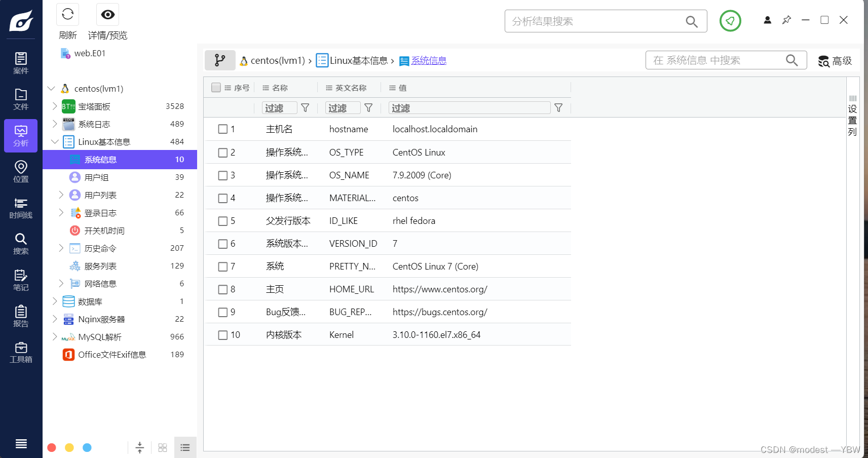
Task: Click the red color tag dot
Action: 52,447
